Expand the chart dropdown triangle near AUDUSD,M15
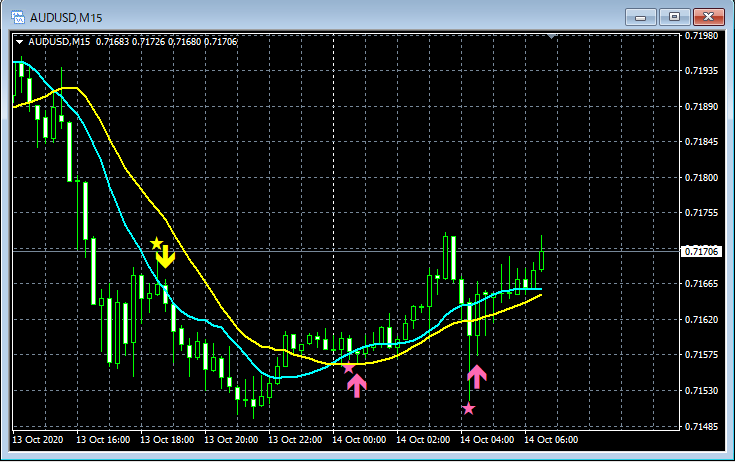Image resolution: width=735 pixels, height=462 pixels. click(20, 42)
